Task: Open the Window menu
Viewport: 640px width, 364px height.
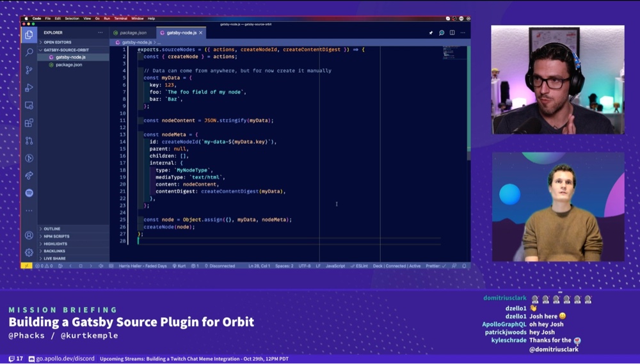Action: [x=137, y=19]
